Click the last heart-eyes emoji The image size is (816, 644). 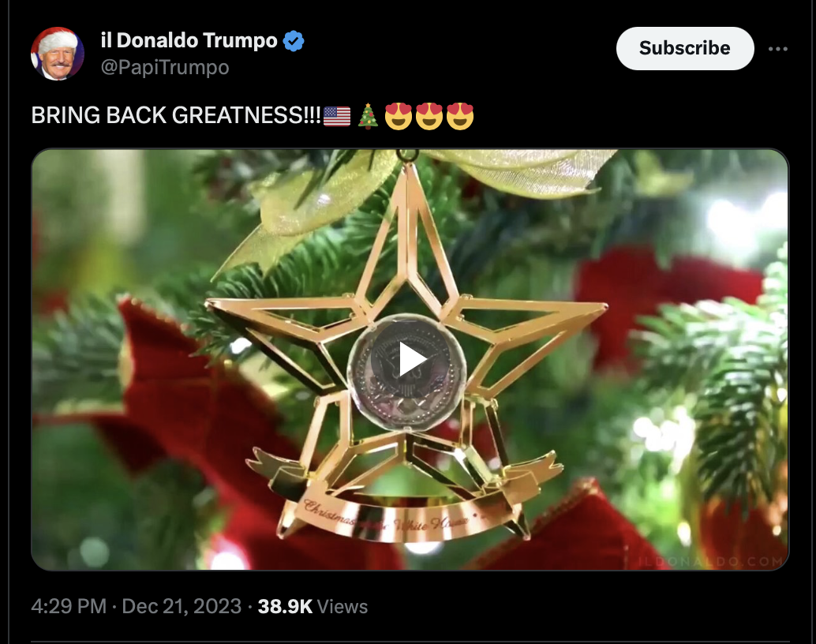460,116
